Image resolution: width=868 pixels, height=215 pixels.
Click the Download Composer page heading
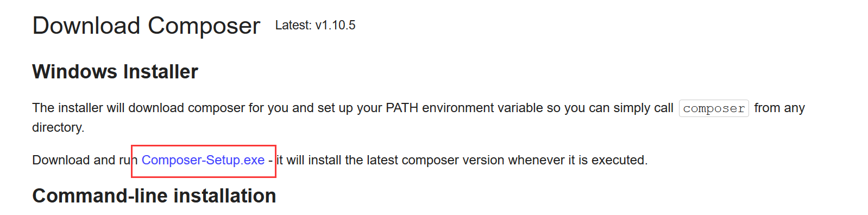pos(146,26)
